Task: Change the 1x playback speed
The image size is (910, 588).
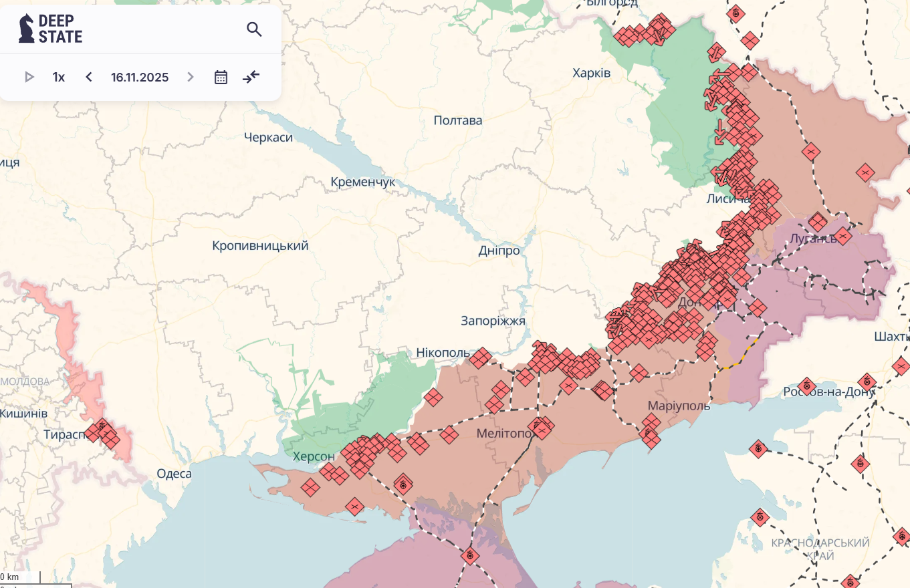Action: pyautogui.click(x=59, y=77)
